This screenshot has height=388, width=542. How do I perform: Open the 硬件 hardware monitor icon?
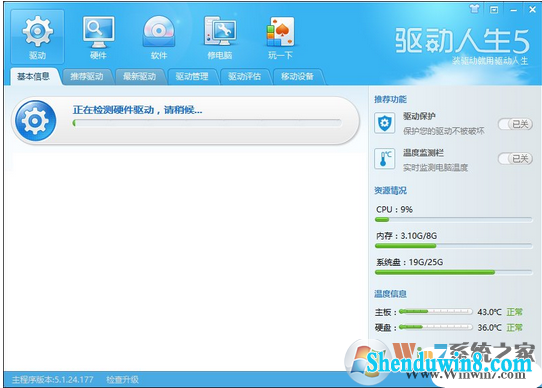point(98,37)
